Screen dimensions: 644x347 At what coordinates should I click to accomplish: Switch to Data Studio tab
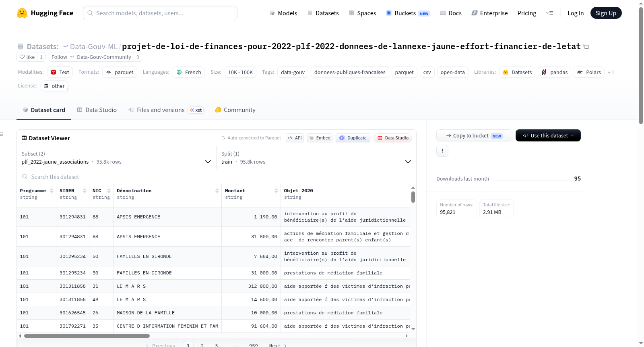click(97, 110)
